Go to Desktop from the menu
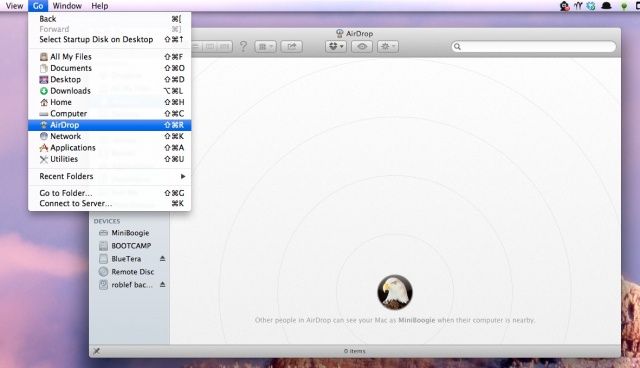The width and height of the screenshot is (640, 368). pyautogui.click(x=109, y=80)
